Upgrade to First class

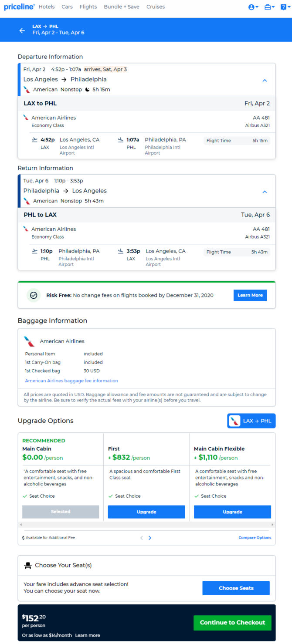146,512
